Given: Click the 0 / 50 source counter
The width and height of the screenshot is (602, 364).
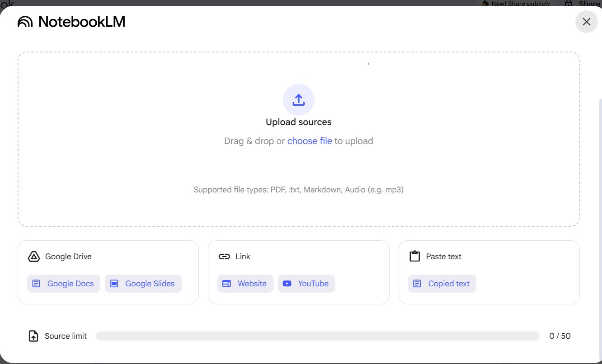Looking at the screenshot, I should 560,336.
